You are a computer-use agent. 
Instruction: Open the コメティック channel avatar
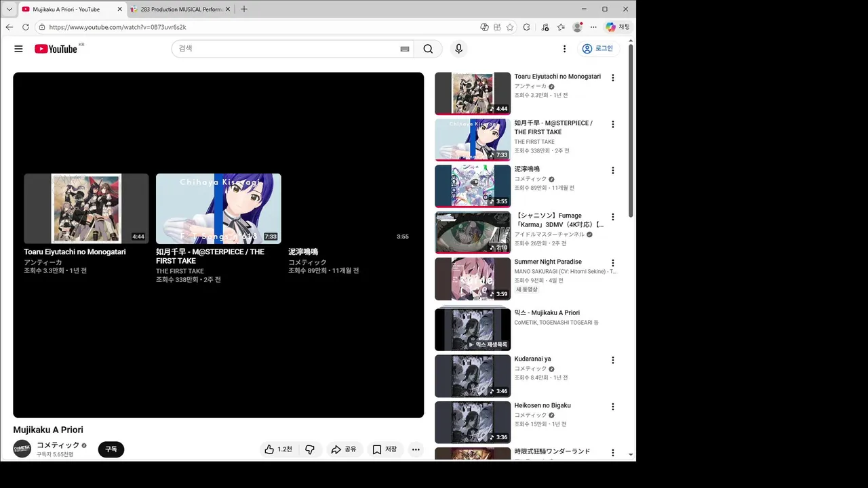point(22,449)
